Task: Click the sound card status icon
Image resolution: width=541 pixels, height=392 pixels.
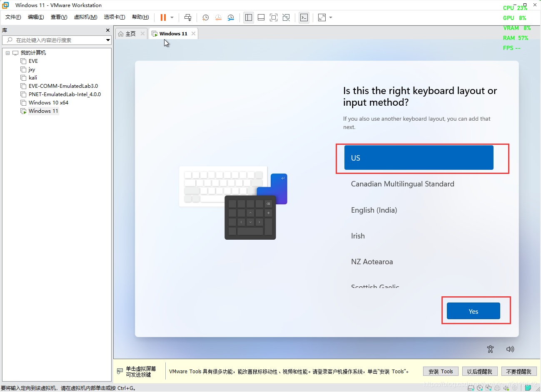Action: 506,388
